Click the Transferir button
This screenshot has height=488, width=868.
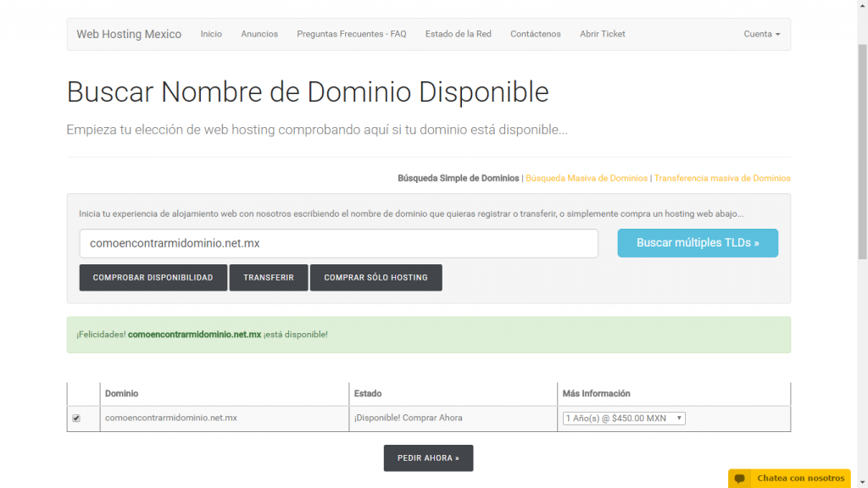tap(268, 278)
